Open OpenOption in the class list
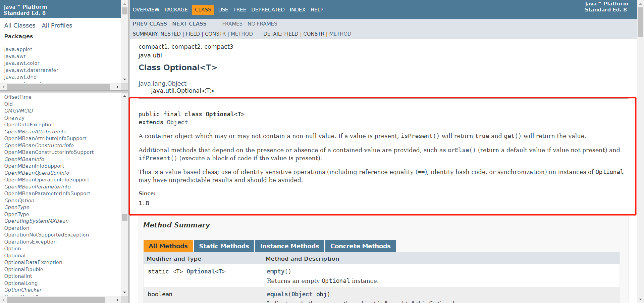 pos(19,201)
